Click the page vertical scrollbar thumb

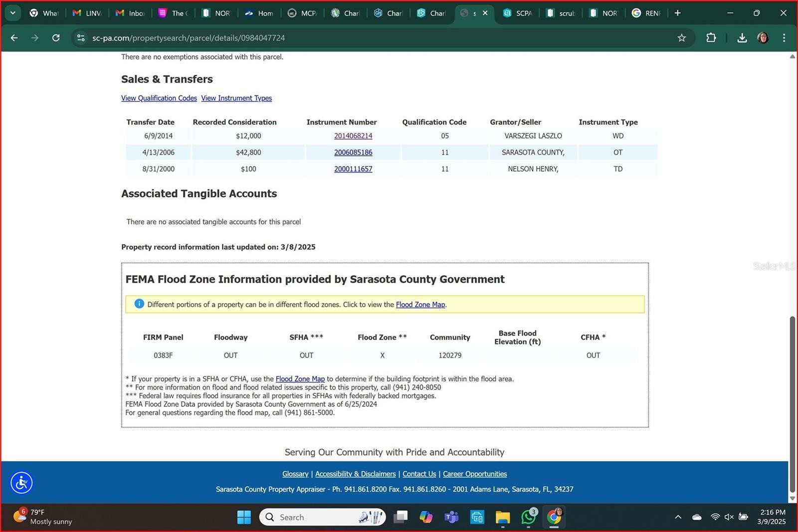click(792, 404)
